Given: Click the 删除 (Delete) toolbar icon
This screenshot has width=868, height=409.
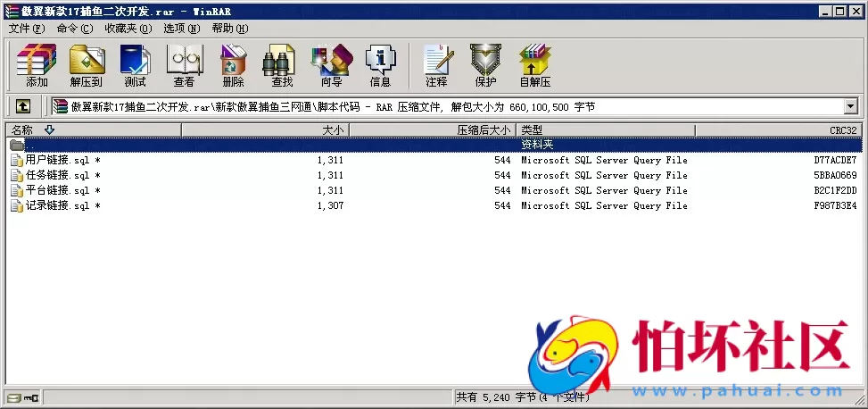Looking at the screenshot, I should (x=233, y=65).
